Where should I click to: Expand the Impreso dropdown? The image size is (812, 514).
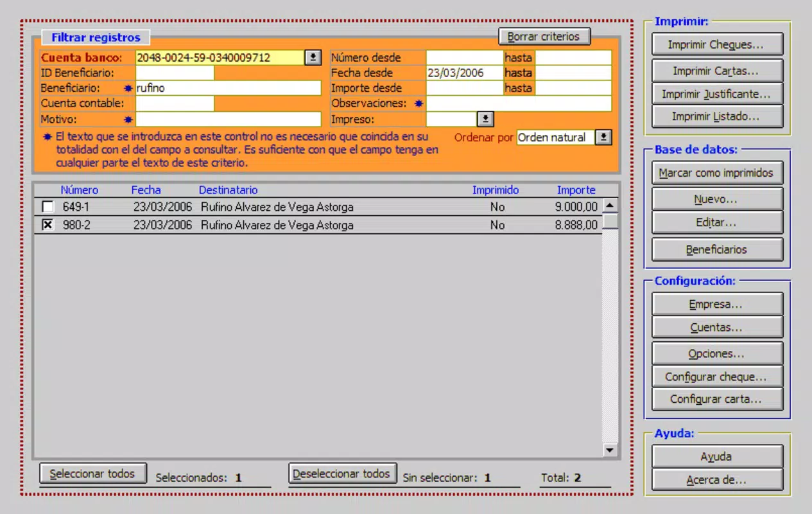[x=486, y=119]
